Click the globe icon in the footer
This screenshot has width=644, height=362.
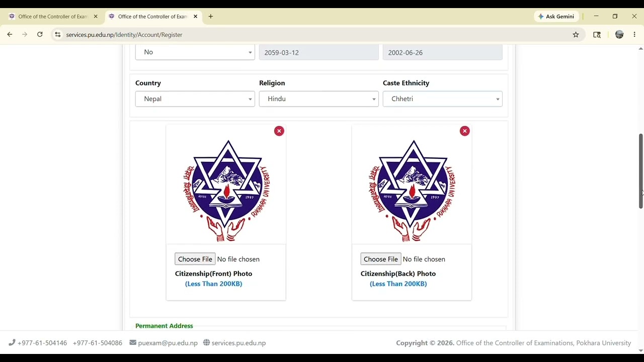pos(206,343)
